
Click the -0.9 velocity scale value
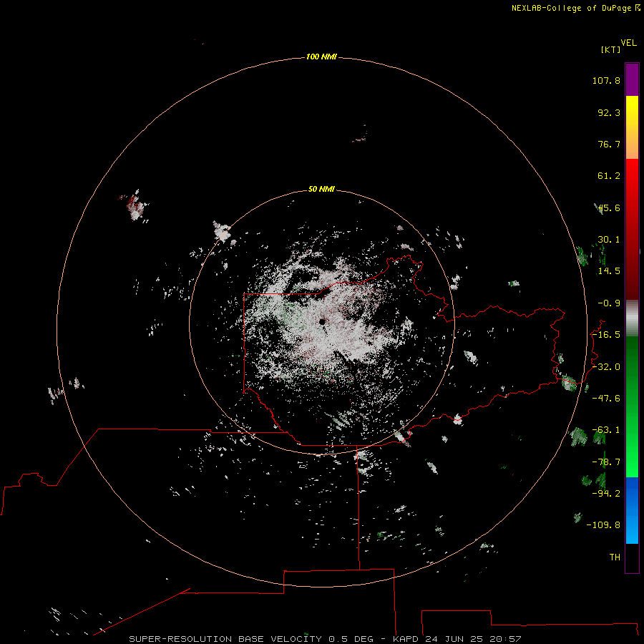(609, 303)
